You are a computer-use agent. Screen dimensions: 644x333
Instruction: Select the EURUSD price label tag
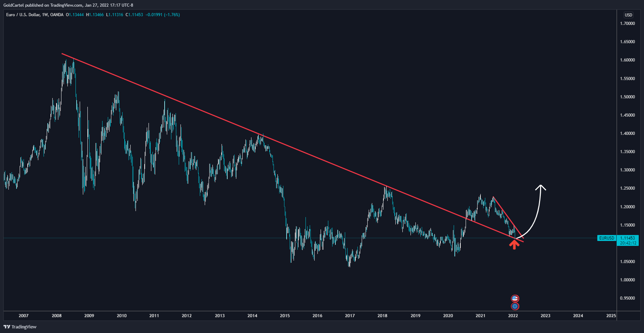click(x=607, y=238)
